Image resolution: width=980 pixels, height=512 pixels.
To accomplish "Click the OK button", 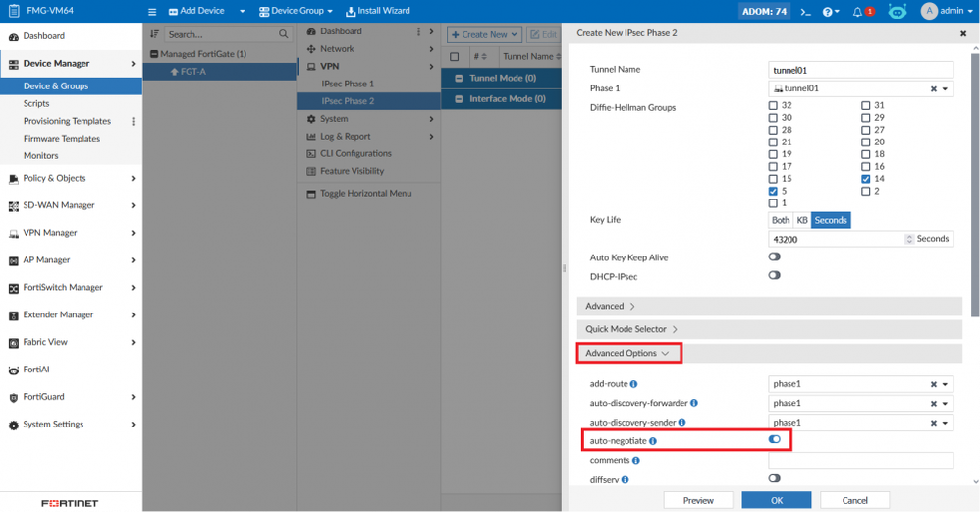I will (776, 500).
